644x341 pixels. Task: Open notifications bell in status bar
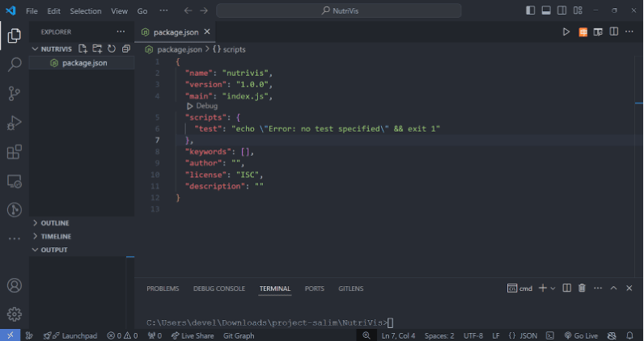click(629, 335)
